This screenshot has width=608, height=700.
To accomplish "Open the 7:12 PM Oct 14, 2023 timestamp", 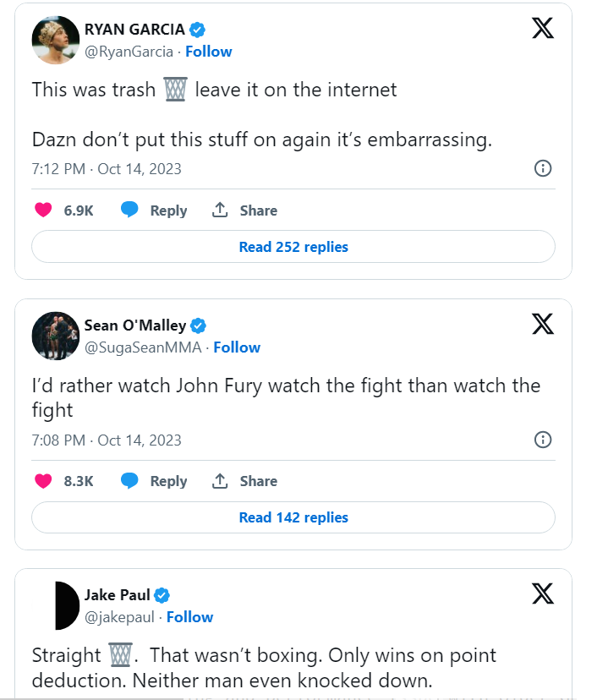I will [107, 169].
